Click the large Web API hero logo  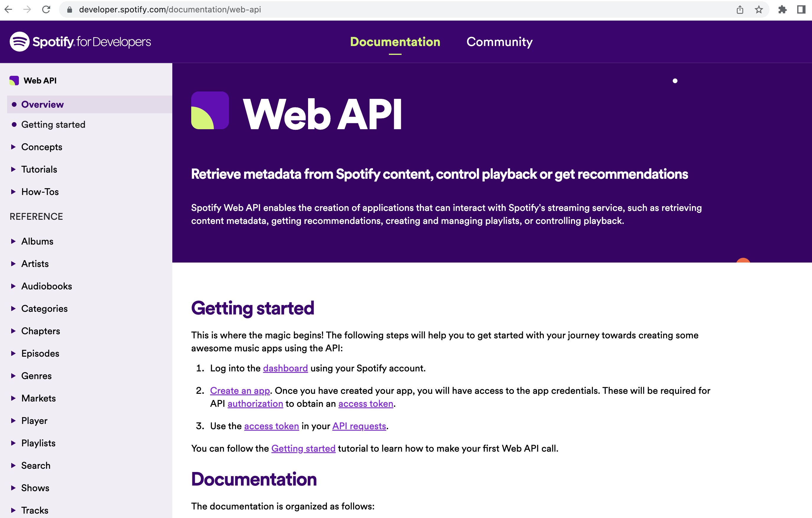(x=210, y=110)
